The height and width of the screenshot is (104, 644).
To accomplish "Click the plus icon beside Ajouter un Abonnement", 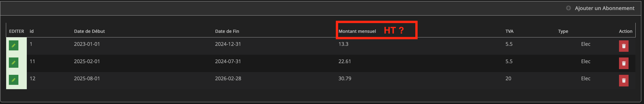I will (568, 8).
